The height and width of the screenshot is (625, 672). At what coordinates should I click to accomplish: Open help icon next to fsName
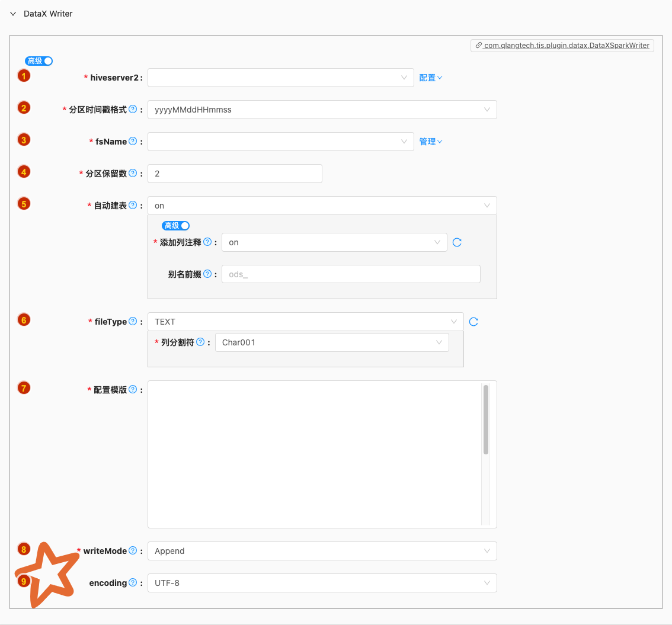coord(133,142)
